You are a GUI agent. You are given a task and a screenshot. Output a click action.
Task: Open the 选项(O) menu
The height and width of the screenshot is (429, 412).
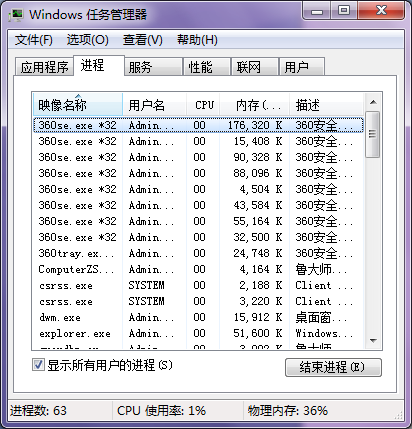88,40
